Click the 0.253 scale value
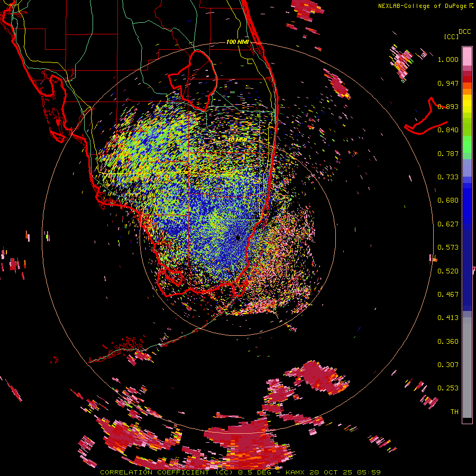Viewport: 476px width, 476px height. (x=448, y=388)
